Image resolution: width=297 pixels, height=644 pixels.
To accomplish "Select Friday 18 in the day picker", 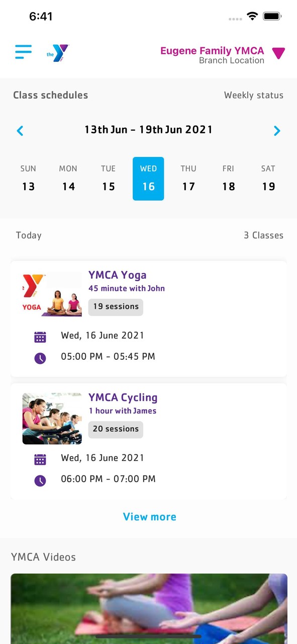I will 228,179.
